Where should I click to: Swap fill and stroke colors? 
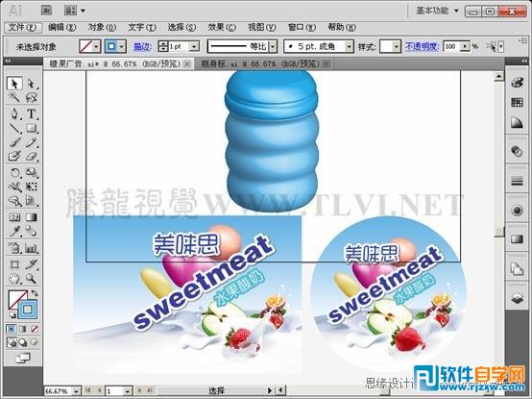pyautogui.click(x=35, y=293)
